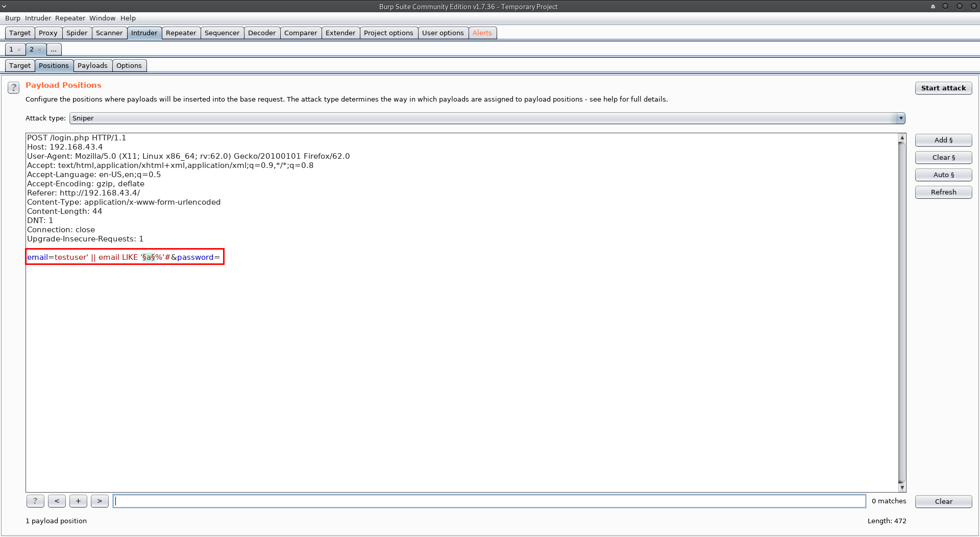
Task: Switch to the Spider tab
Action: point(77,33)
